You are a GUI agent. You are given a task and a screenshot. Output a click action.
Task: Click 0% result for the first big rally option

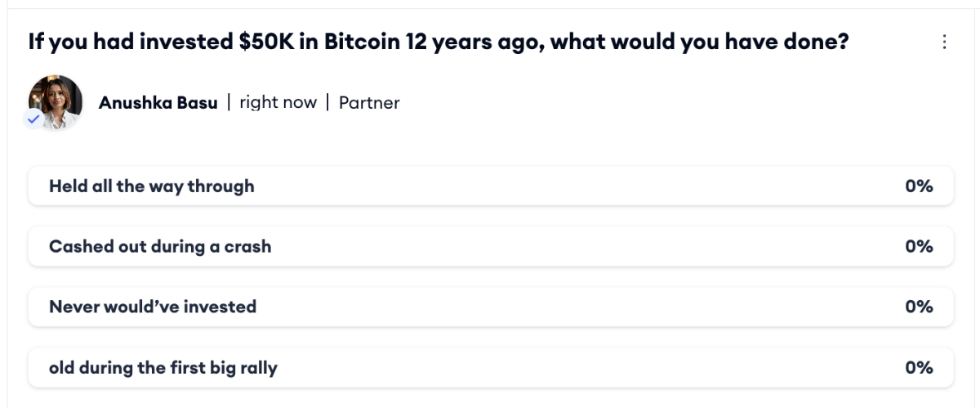click(919, 368)
